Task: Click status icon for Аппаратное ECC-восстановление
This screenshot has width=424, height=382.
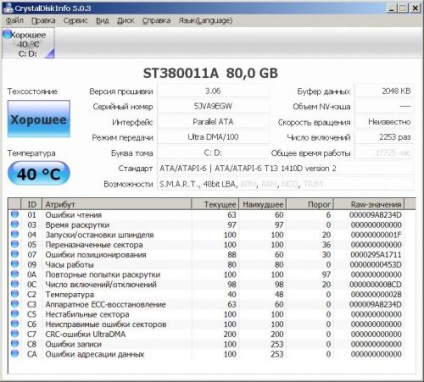Action: click(x=15, y=304)
